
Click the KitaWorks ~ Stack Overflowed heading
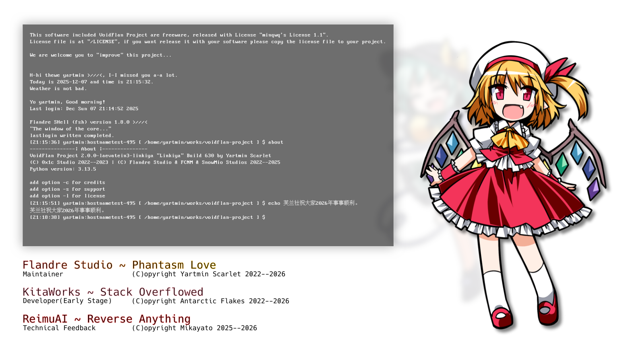click(x=113, y=292)
